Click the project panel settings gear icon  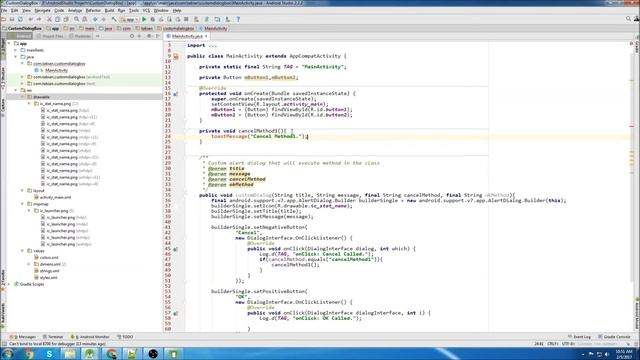149,36
